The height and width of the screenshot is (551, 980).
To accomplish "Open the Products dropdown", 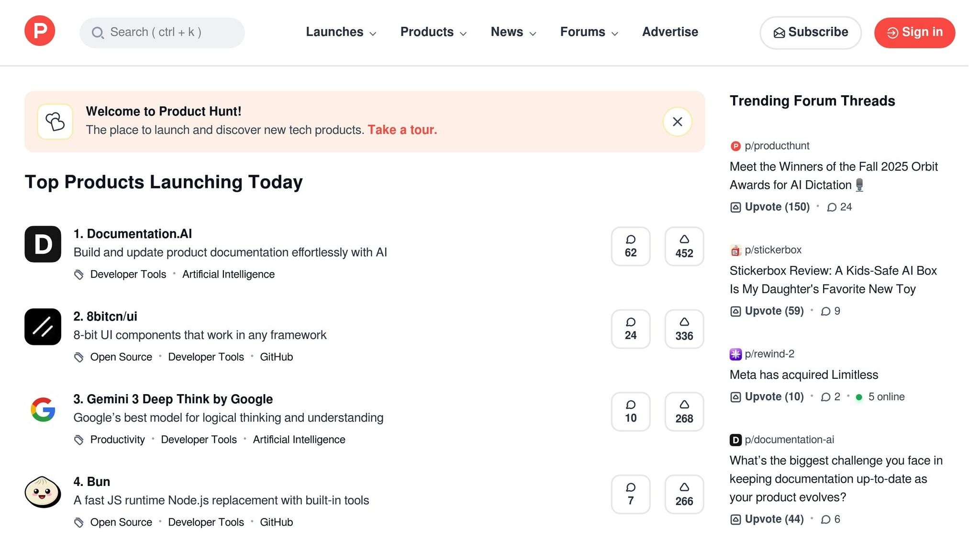I will tap(433, 32).
